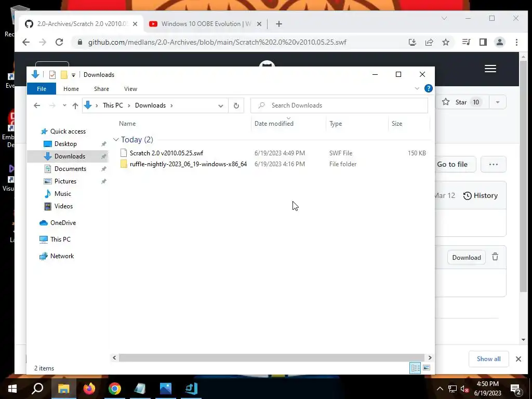Image resolution: width=532 pixels, height=399 pixels.
Task: Select Music in navigation pane
Action: (62, 194)
